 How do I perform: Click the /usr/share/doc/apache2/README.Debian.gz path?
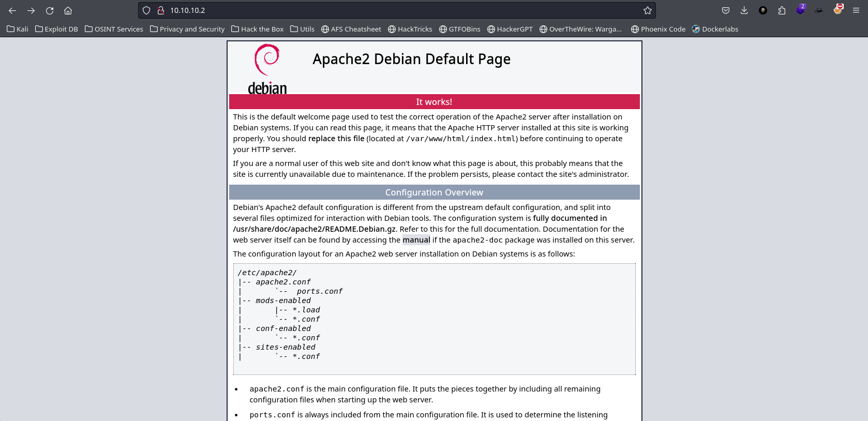click(x=314, y=229)
